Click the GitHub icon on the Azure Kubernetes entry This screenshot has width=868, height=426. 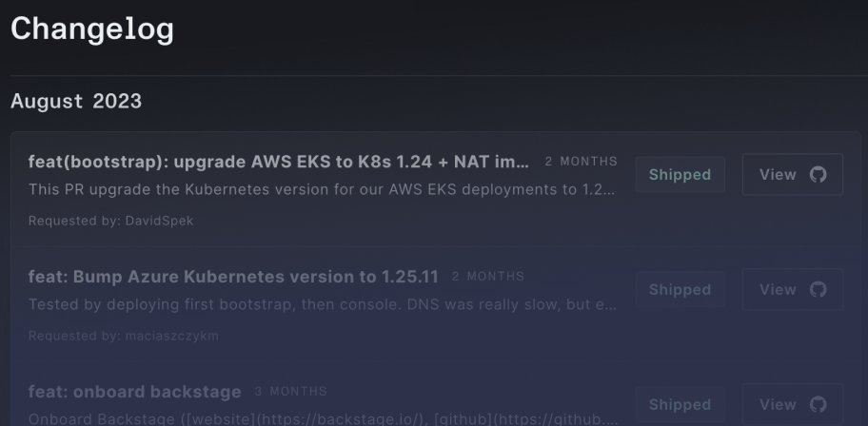[819, 289]
